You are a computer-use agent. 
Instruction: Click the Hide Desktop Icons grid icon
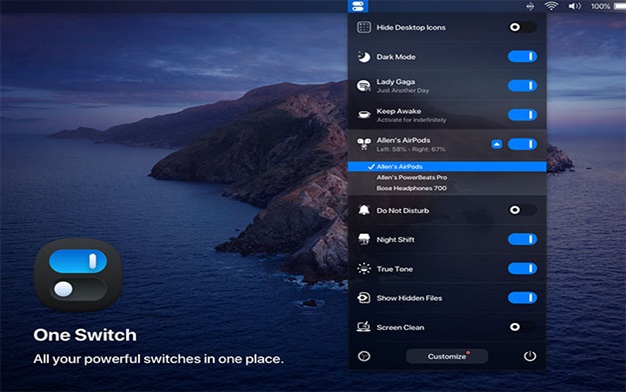(364, 27)
